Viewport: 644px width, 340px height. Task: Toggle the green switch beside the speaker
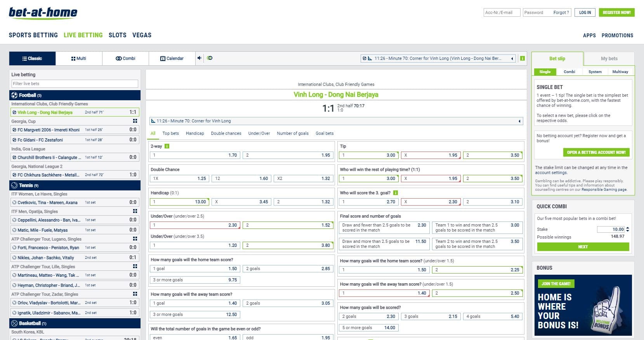pos(210,58)
